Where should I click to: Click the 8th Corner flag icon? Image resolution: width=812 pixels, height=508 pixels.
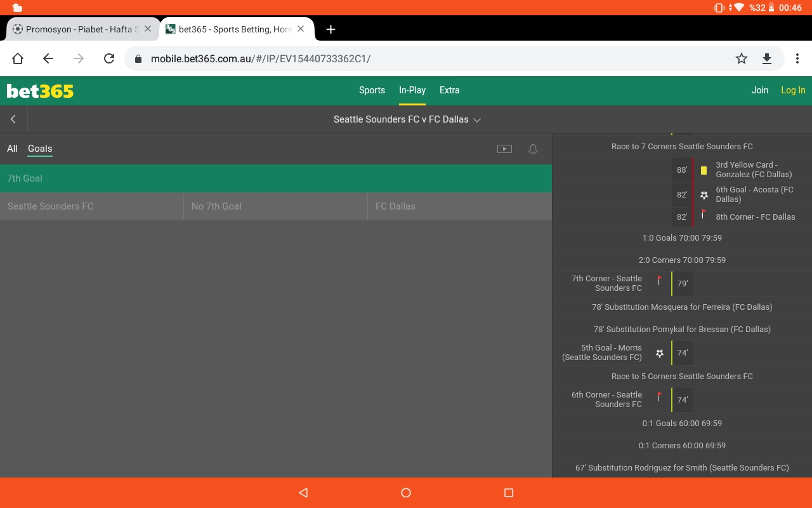pyautogui.click(x=704, y=215)
